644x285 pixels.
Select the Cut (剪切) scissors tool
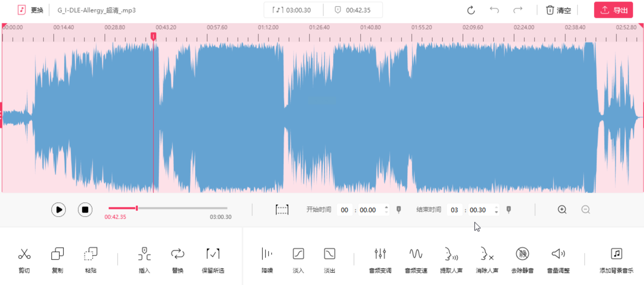click(x=24, y=254)
